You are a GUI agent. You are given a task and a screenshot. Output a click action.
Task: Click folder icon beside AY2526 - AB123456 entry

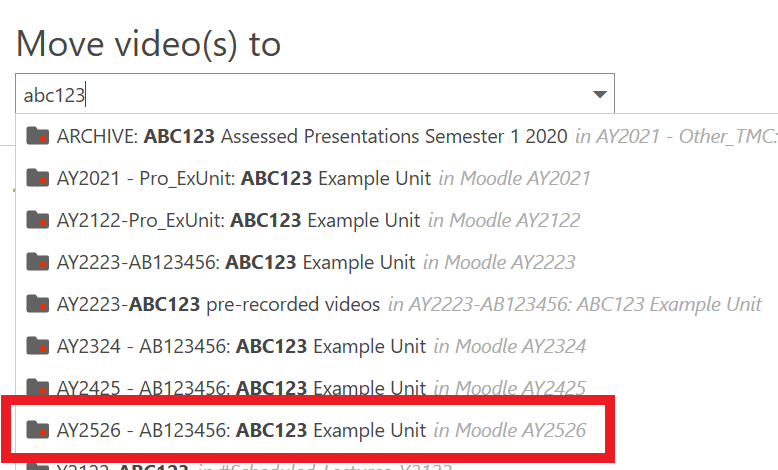pos(38,430)
